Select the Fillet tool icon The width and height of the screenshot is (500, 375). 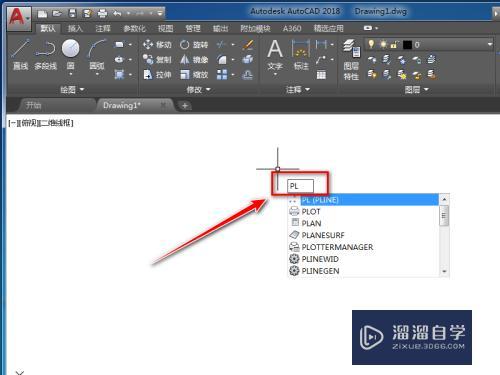pyautogui.click(x=221, y=59)
